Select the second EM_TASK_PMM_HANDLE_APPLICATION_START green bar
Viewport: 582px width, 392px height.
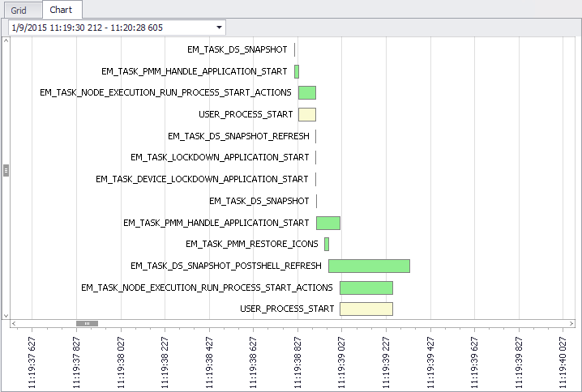pyautogui.click(x=328, y=223)
